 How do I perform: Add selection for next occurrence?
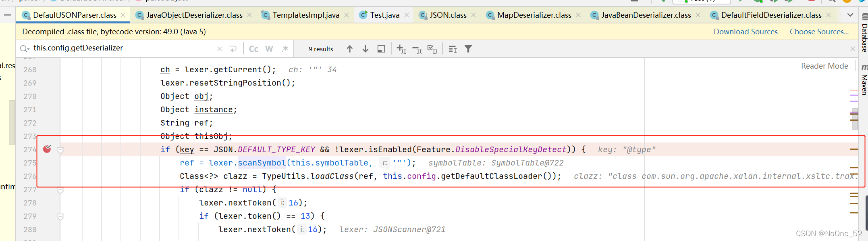click(401, 49)
